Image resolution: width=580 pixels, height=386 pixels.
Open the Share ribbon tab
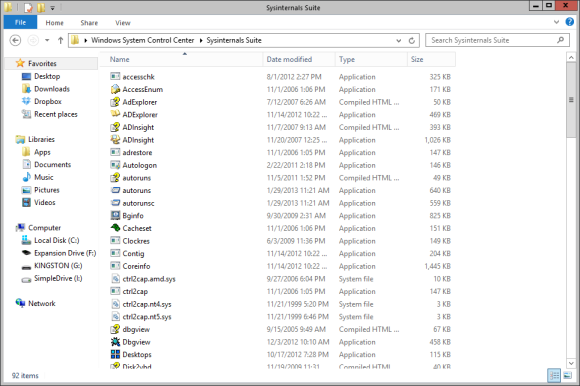(89, 23)
